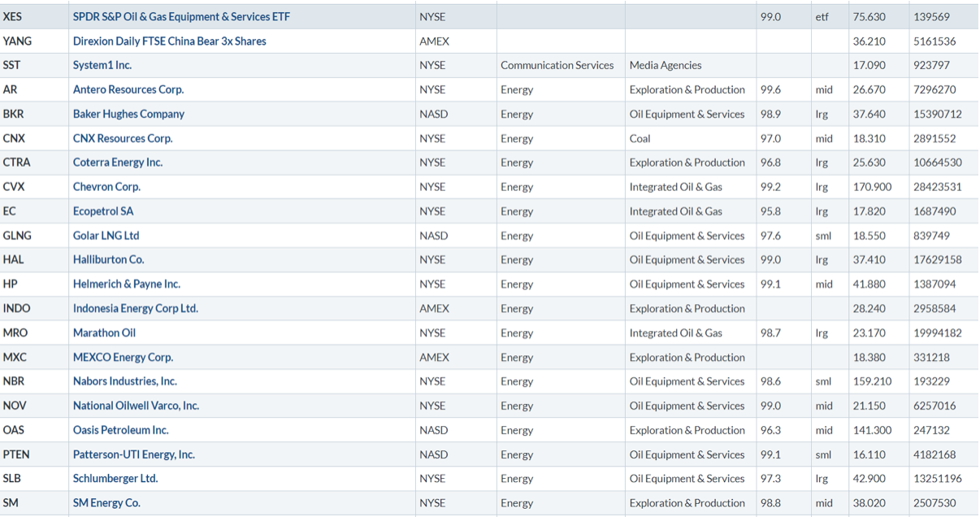Click the XES ticker symbol cell
The image size is (980, 517).
(x=13, y=17)
